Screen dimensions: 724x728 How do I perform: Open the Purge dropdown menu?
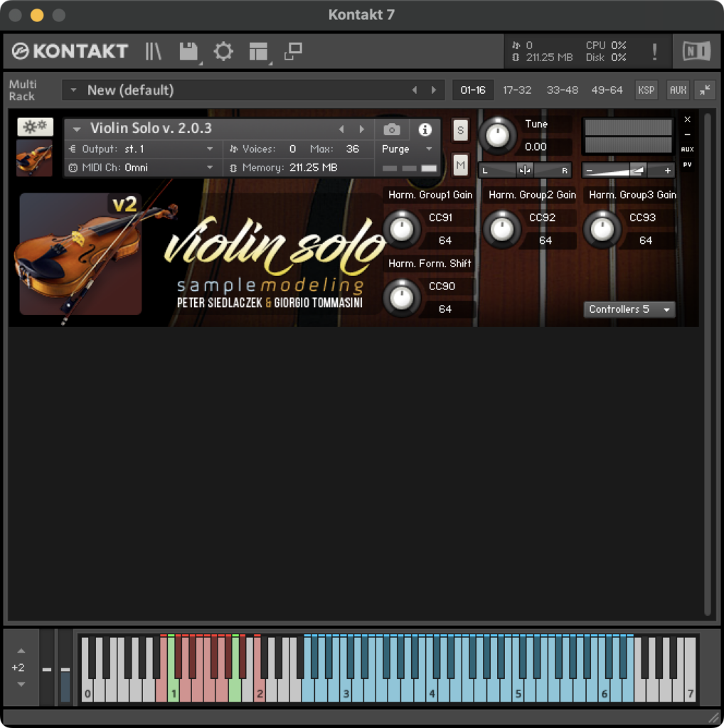click(x=408, y=149)
